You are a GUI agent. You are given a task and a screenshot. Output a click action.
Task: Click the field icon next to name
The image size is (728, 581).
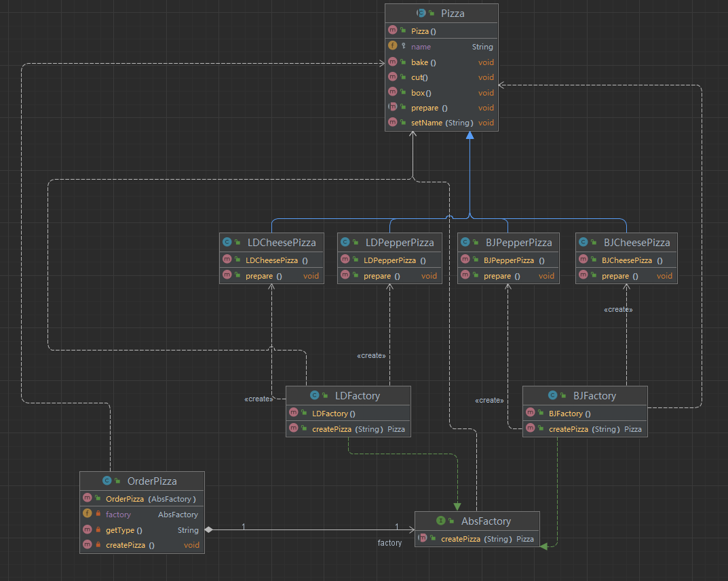393,46
